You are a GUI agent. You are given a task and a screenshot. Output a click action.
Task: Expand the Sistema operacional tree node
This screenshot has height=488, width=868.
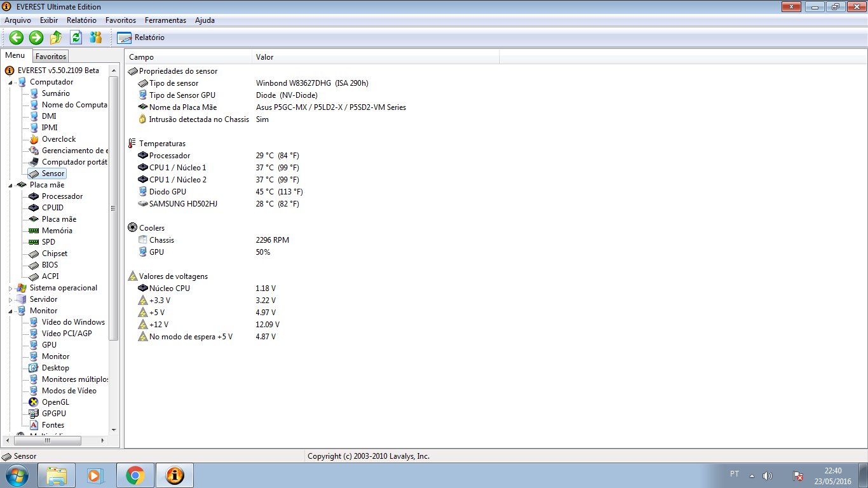[10, 288]
